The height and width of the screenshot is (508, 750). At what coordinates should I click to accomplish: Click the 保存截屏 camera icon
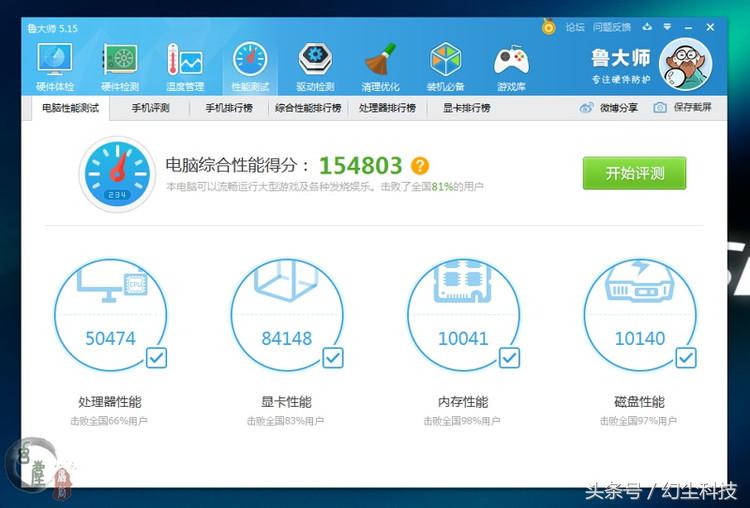pos(660,108)
